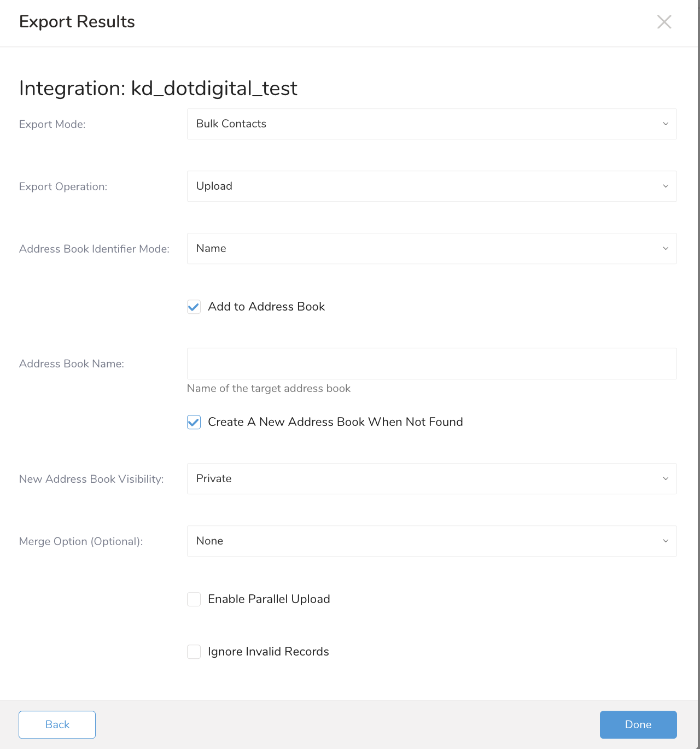Click the Export Operation chevron arrow
This screenshot has height=749, width=700.
[x=666, y=186]
